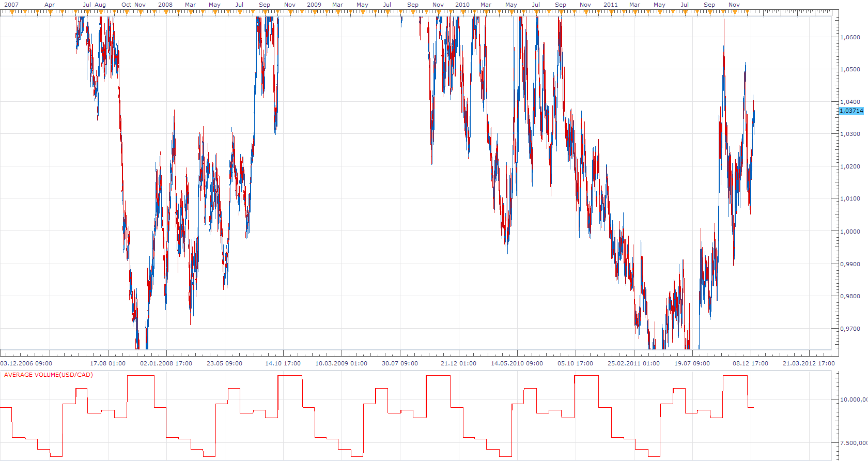Click the 1,0100 price level on the scale
This screenshot has width=868, height=461.
click(x=850, y=199)
